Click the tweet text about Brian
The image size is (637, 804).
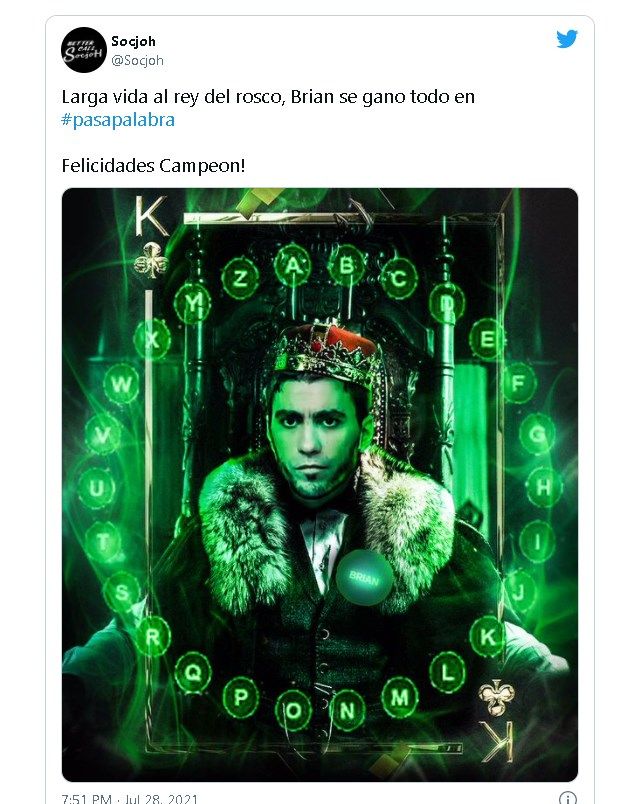pos(268,97)
